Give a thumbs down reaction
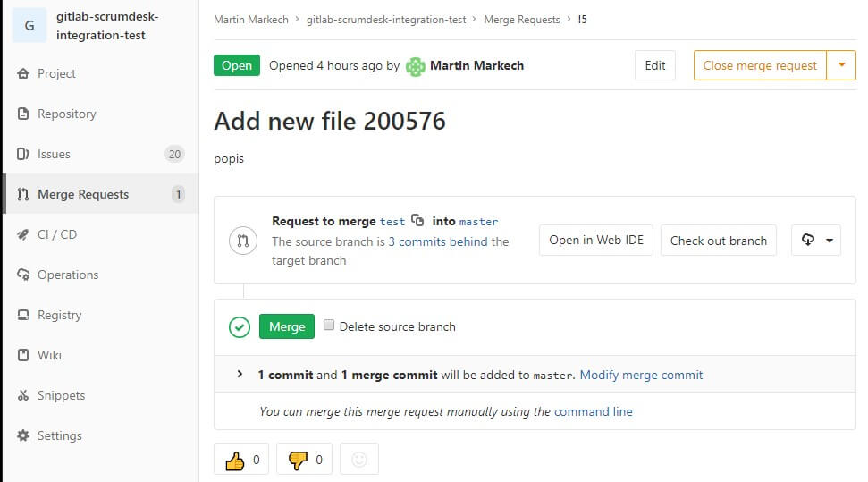This screenshot has height=482, width=868. pyautogui.click(x=305, y=460)
